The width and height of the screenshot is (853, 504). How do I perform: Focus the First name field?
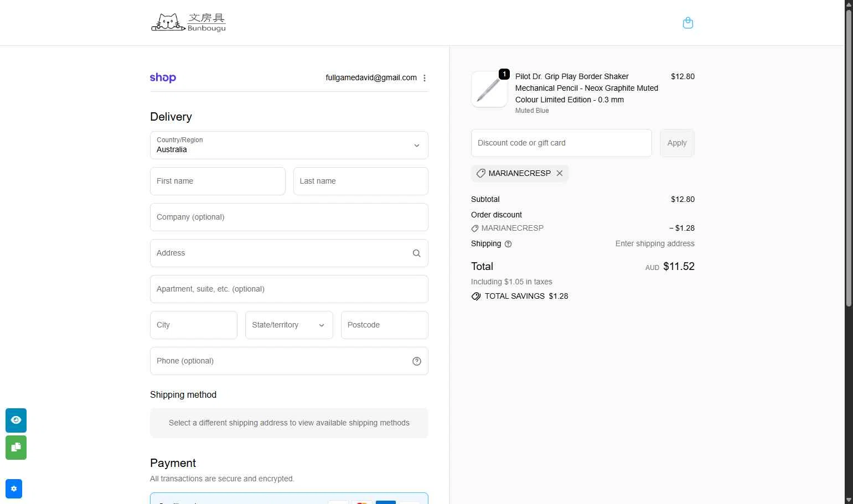pyautogui.click(x=218, y=181)
